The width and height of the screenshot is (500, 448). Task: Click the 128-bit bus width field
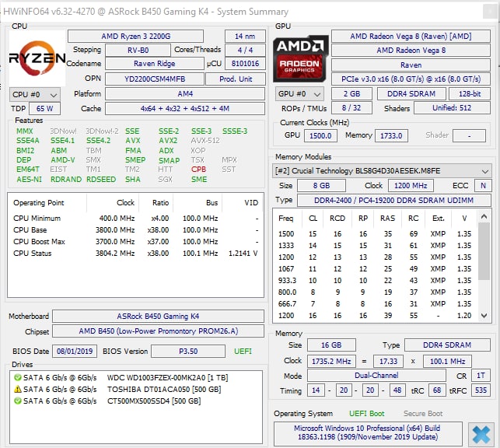point(470,94)
